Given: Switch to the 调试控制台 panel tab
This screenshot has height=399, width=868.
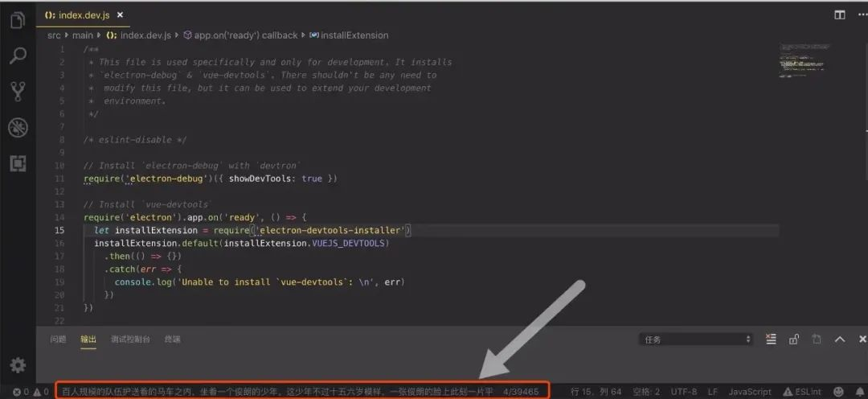Looking at the screenshot, I should tap(130, 339).
